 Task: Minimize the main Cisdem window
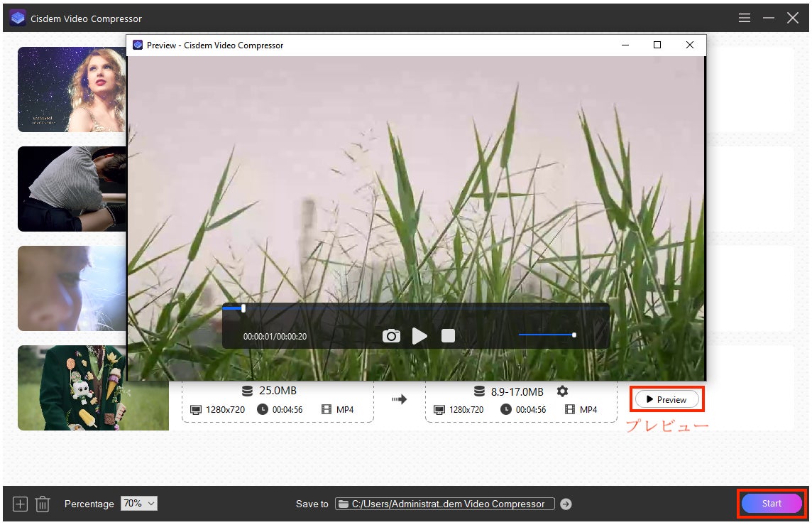pos(769,18)
